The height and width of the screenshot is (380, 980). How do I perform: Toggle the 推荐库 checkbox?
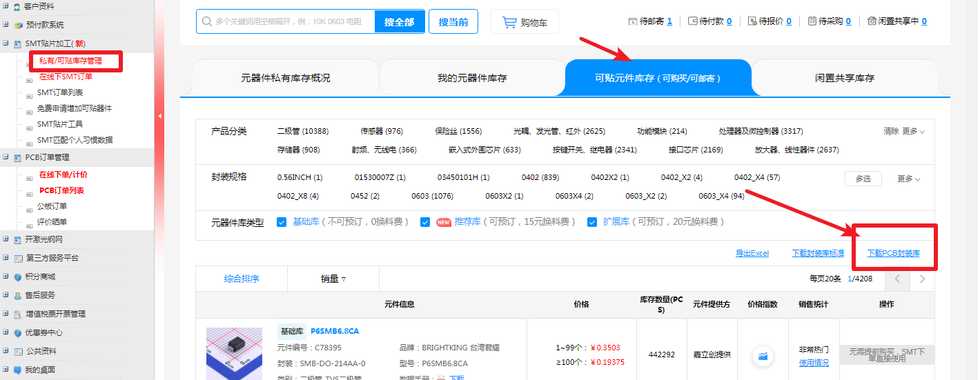point(425,222)
